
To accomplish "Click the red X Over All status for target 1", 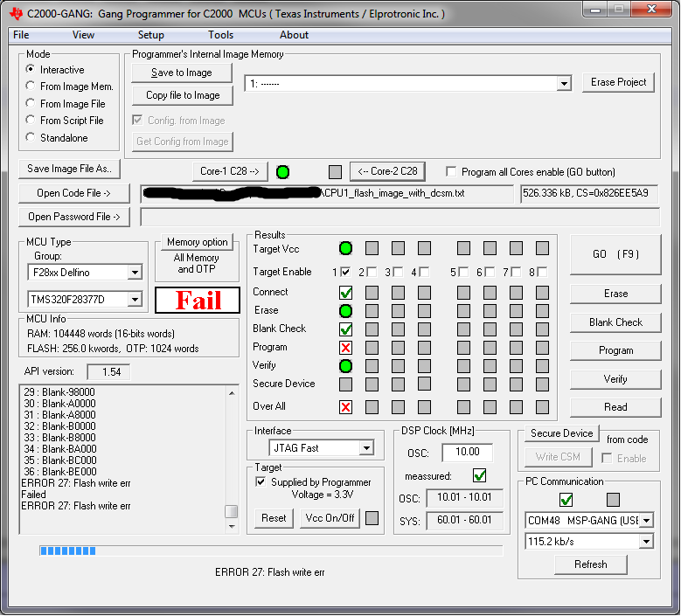I will pyautogui.click(x=345, y=407).
